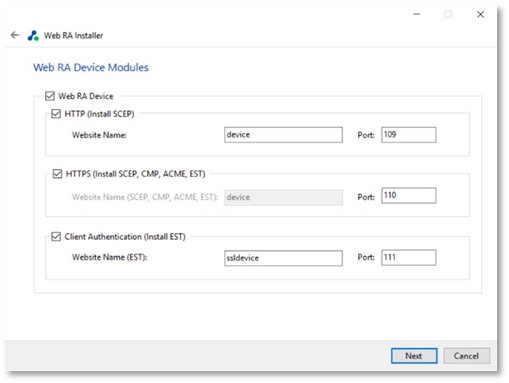Click the HTTP Port field showing 109
509x383 pixels.
coord(409,135)
